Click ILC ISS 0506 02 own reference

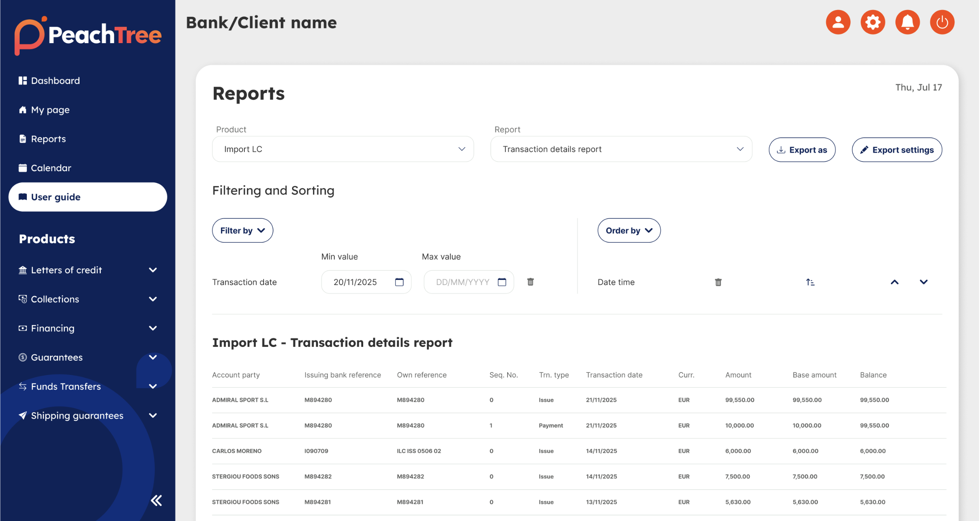419,451
